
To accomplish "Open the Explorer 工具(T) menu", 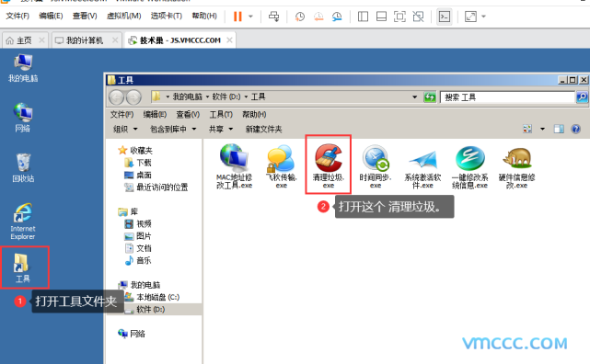I will pyautogui.click(x=221, y=114).
